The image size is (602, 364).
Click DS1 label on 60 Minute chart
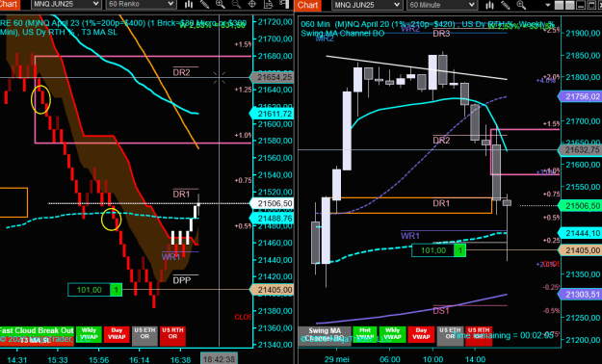pos(441,310)
